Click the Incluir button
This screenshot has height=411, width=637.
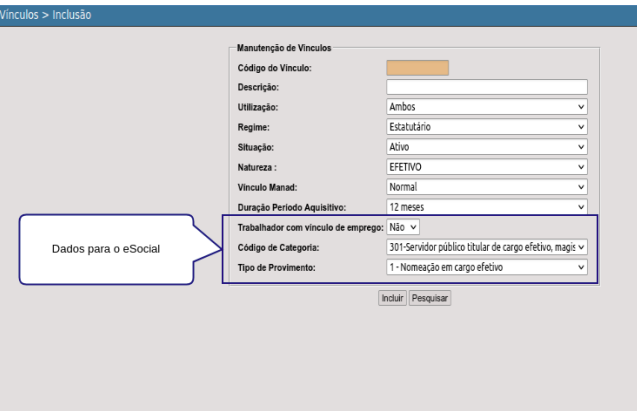point(392,298)
